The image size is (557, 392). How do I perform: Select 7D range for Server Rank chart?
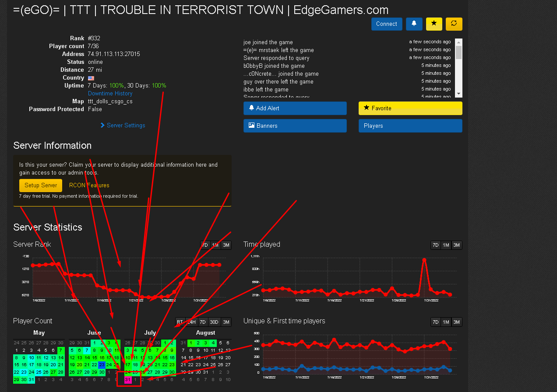coord(204,245)
